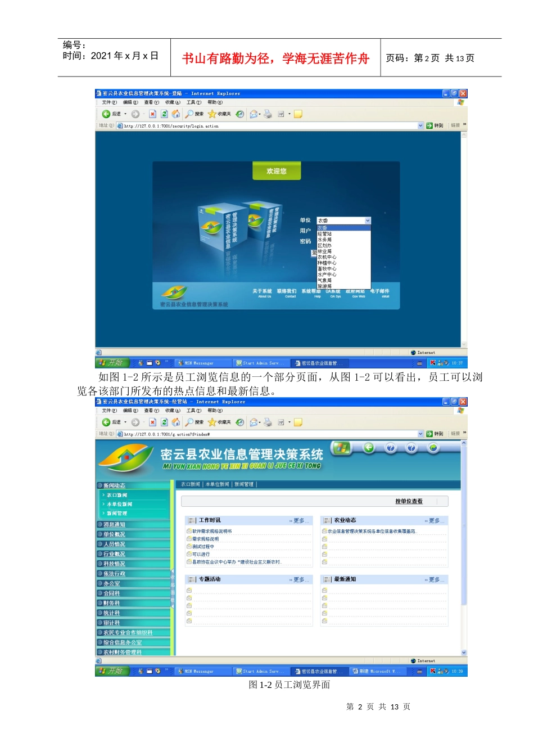Viewport: 534px width, 756px height.
Task: Open 收藏夹 favorites star in login window
Action: point(219,114)
